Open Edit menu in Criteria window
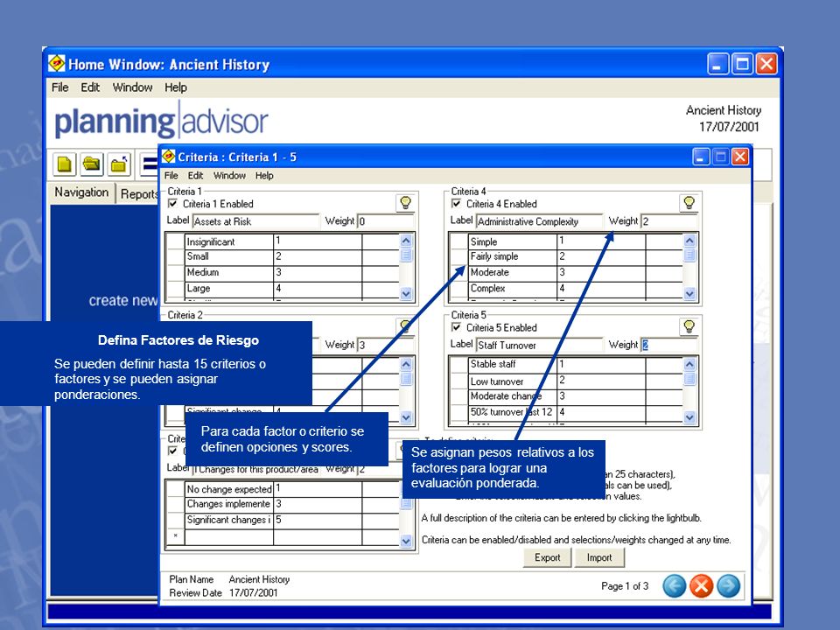 pos(195,176)
